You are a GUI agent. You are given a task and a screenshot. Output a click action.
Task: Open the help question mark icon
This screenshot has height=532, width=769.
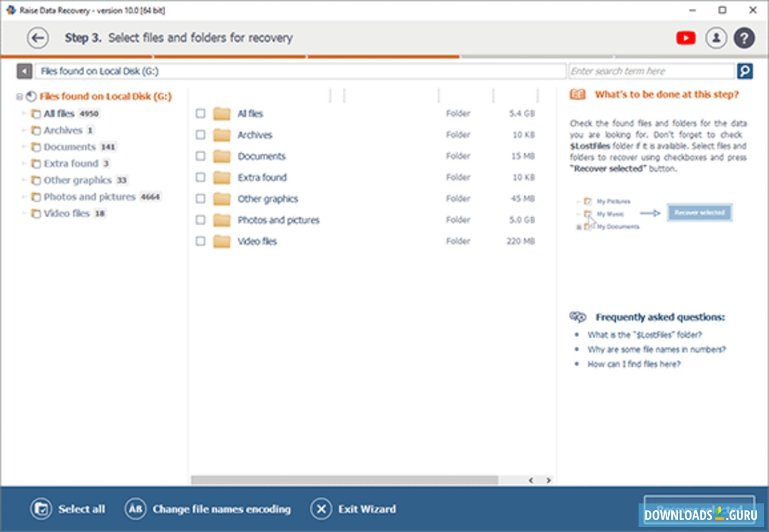click(744, 38)
